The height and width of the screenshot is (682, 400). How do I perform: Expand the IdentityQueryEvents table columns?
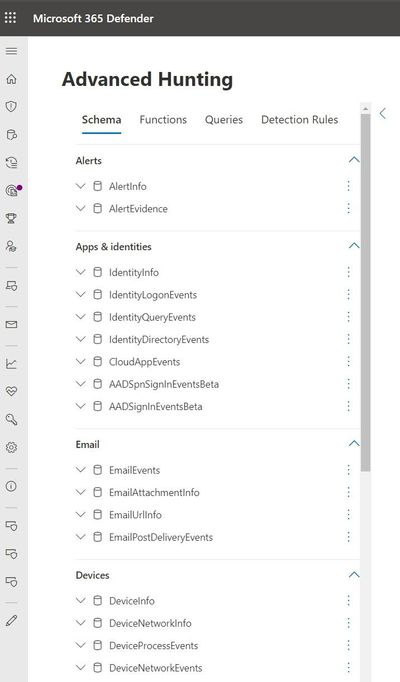click(80, 317)
